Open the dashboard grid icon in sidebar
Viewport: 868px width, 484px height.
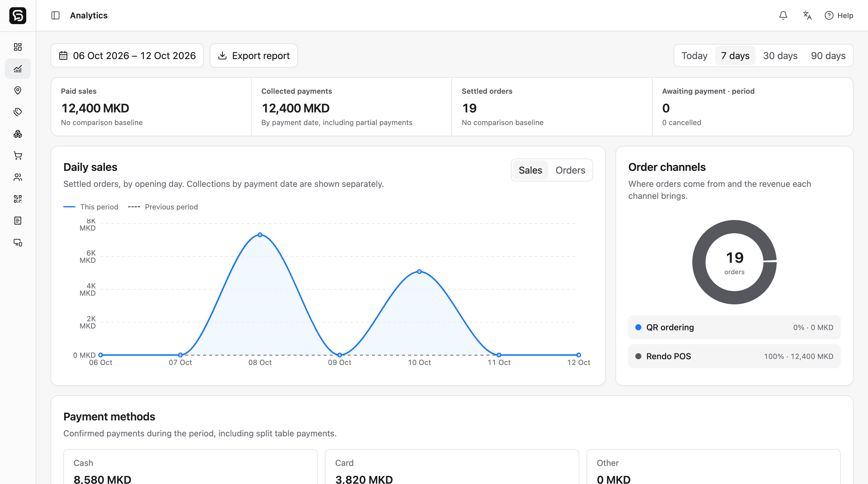pos(17,47)
